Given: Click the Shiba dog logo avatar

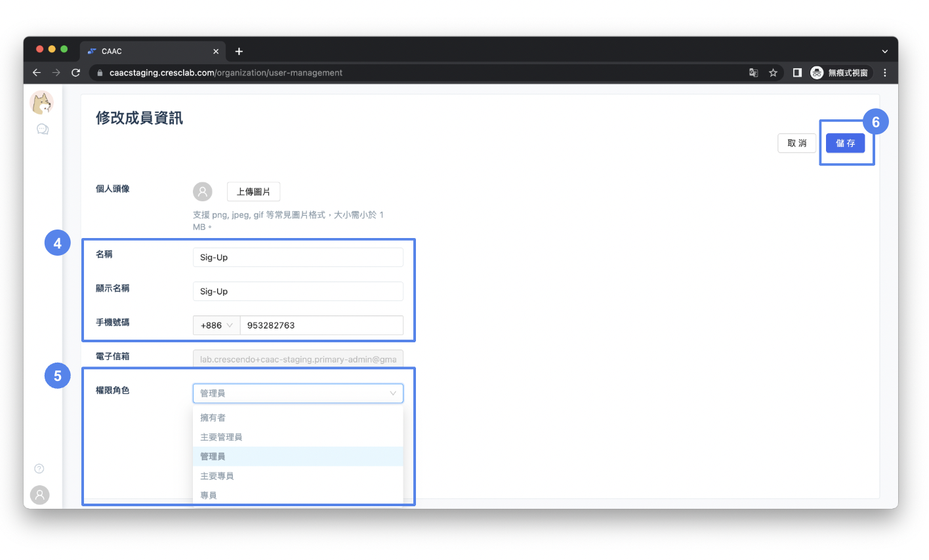Looking at the screenshot, I should 42,103.
